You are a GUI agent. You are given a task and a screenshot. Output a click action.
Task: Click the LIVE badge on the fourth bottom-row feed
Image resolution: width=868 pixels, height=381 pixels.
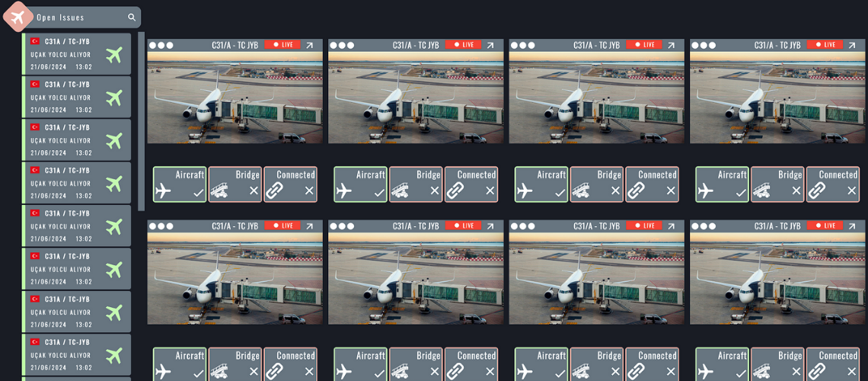click(x=825, y=226)
